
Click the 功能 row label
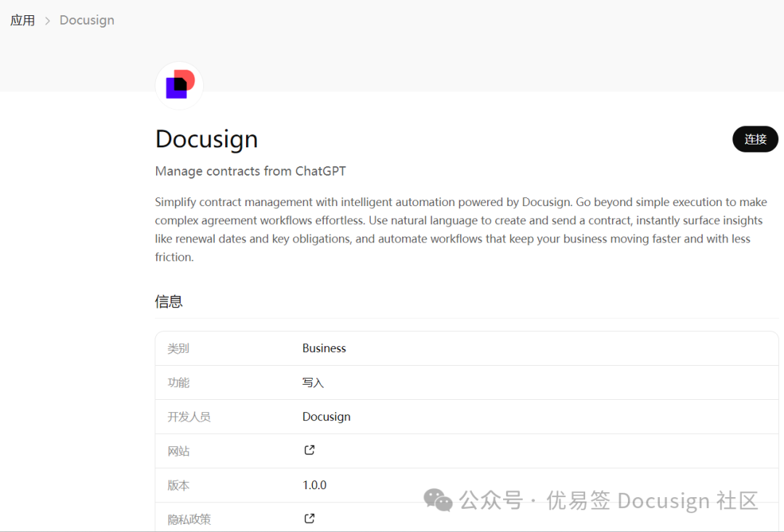tap(179, 382)
